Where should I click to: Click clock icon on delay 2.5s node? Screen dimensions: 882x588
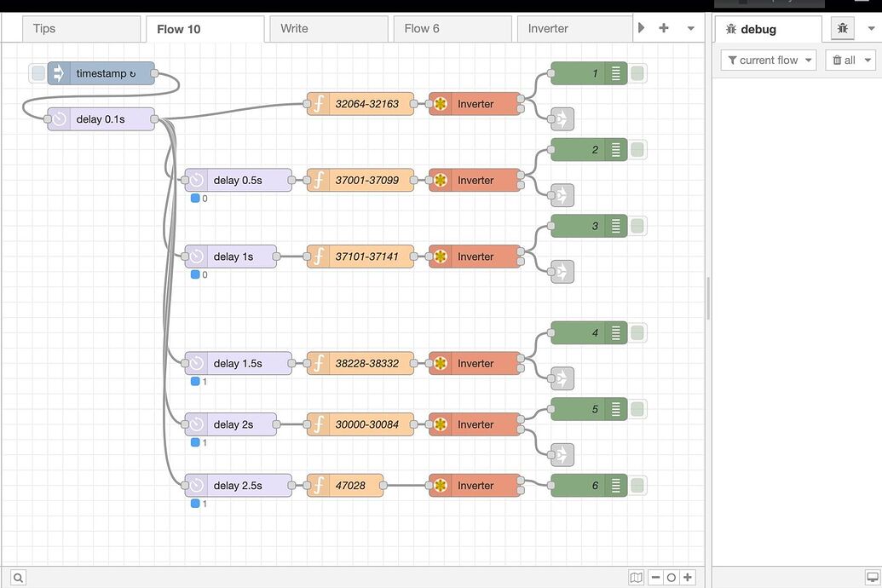pos(196,486)
